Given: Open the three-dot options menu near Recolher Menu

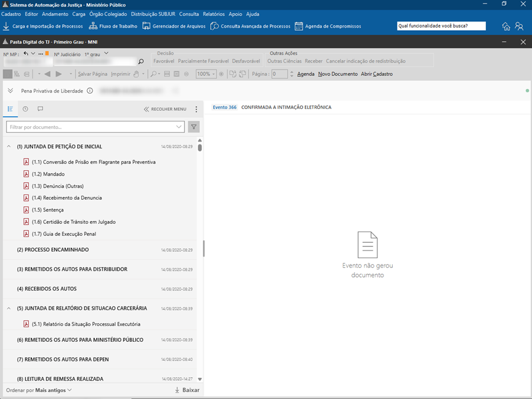Looking at the screenshot, I should tap(196, 109).
